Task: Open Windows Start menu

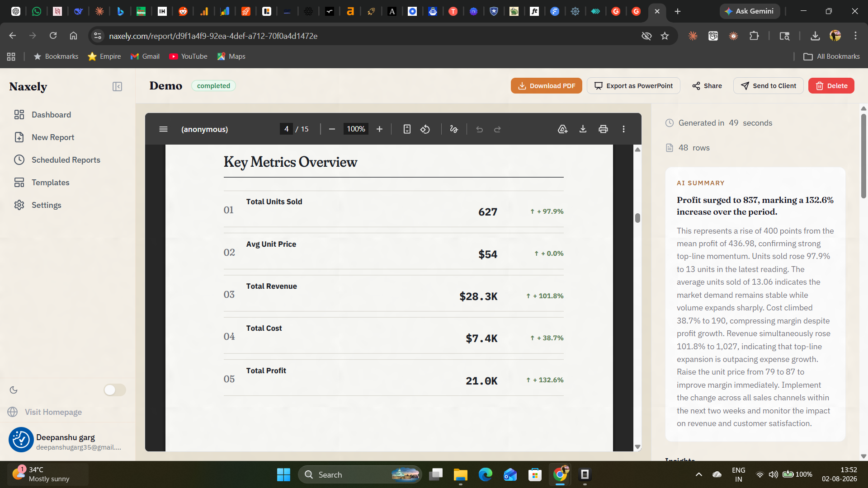Action: click(283, 474)
